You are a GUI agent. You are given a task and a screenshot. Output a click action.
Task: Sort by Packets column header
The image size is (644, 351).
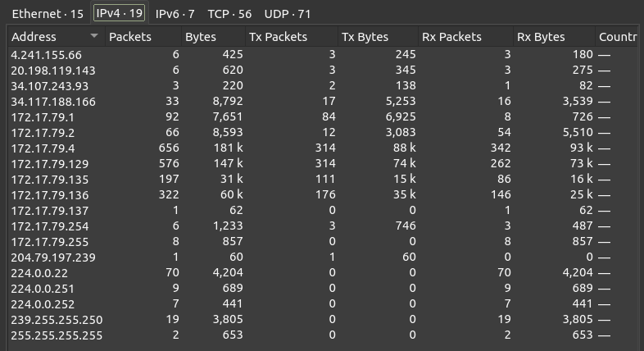[x=130, y=37]
